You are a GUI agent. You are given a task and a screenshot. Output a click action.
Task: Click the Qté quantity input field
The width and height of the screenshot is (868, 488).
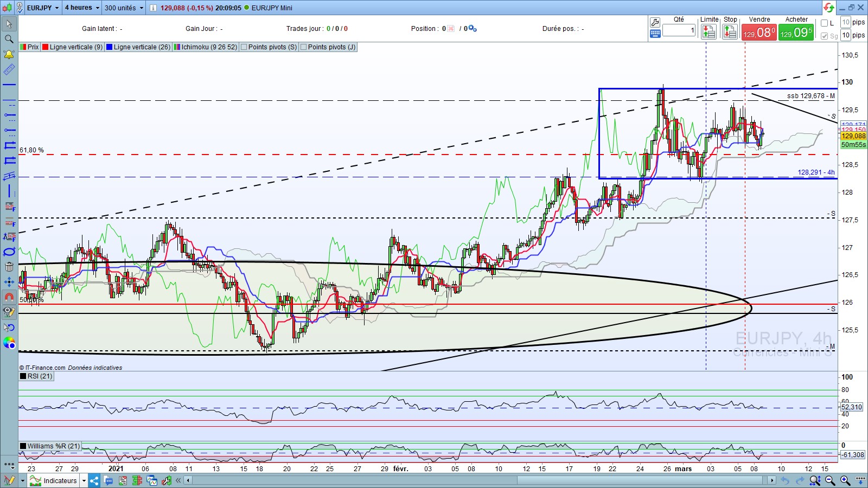tap(679, 31)
